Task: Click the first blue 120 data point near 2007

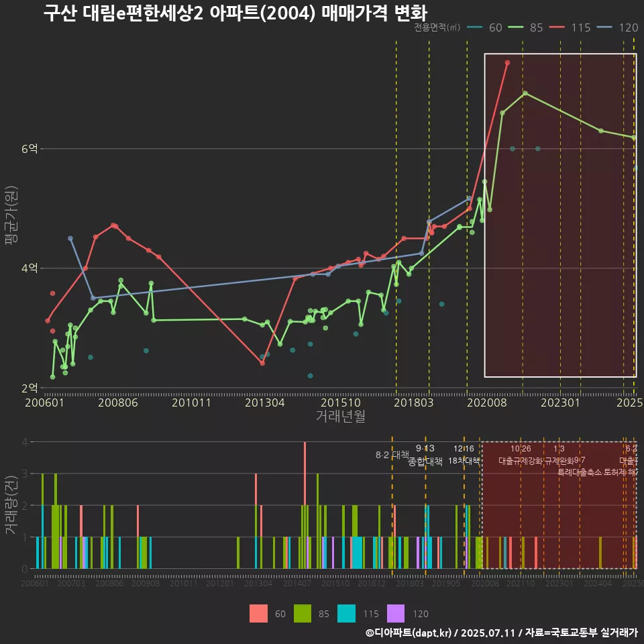Action: click(x=70, y=238)
